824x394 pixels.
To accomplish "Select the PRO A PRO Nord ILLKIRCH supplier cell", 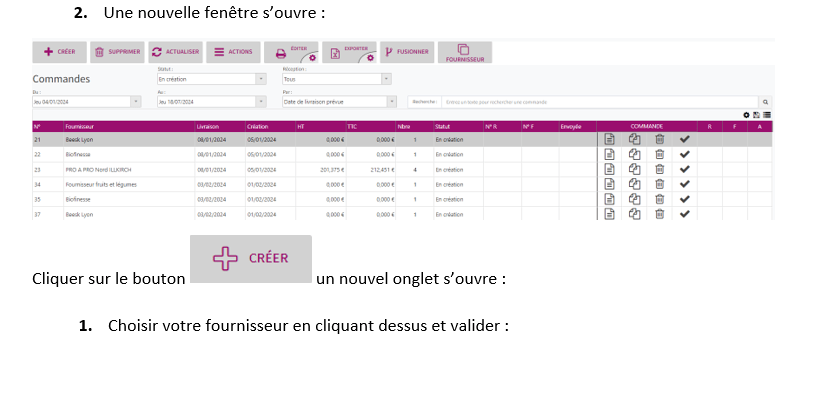I will tap(129, 170).
